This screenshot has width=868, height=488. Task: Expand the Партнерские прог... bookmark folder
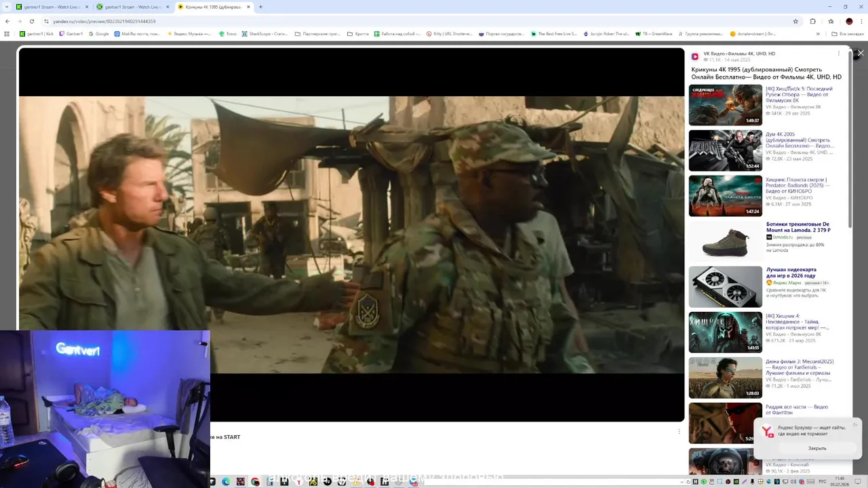[x=317, y=33]
